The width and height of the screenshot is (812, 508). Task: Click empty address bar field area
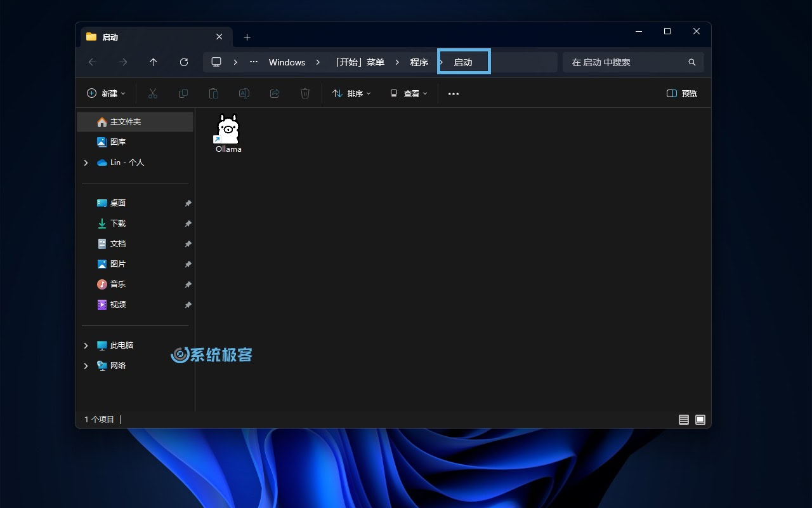pos(524,62)
